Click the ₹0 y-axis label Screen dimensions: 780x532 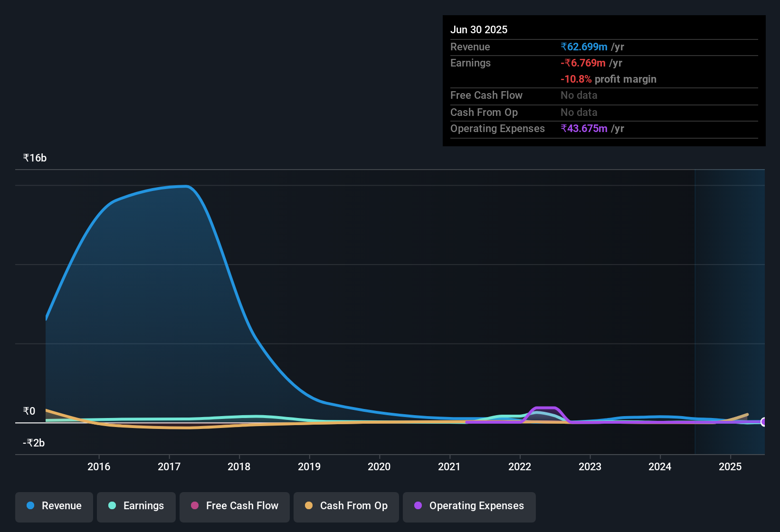29,411
